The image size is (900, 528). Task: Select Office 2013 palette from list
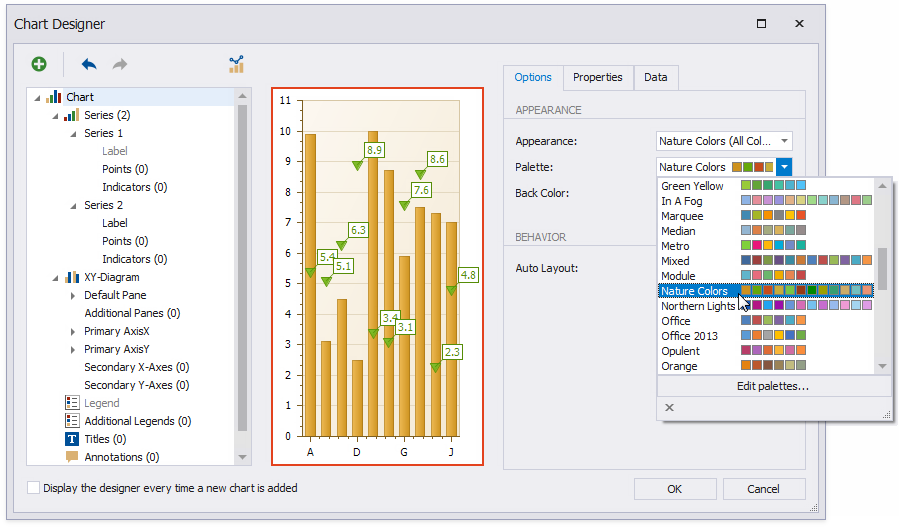click(689, 336)
